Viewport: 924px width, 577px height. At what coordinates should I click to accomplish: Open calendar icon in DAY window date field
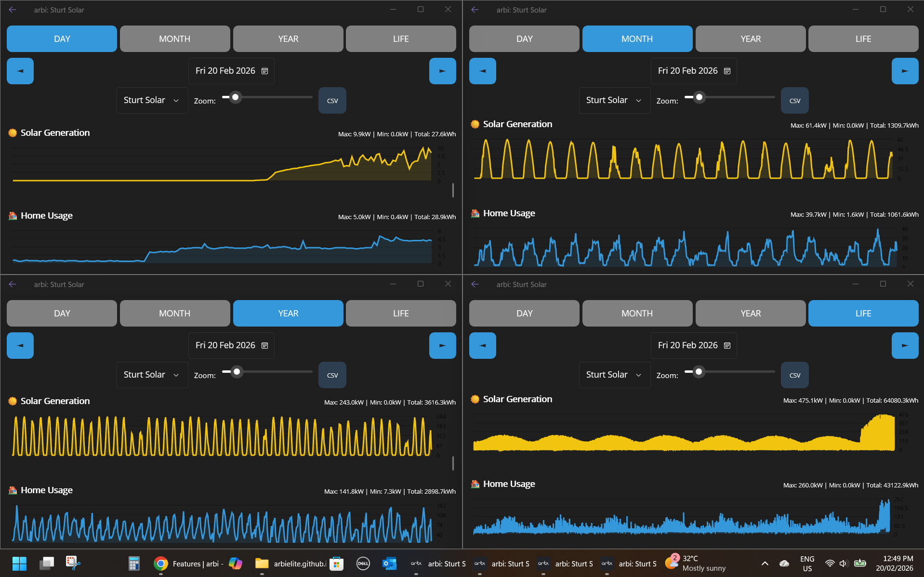264,71
